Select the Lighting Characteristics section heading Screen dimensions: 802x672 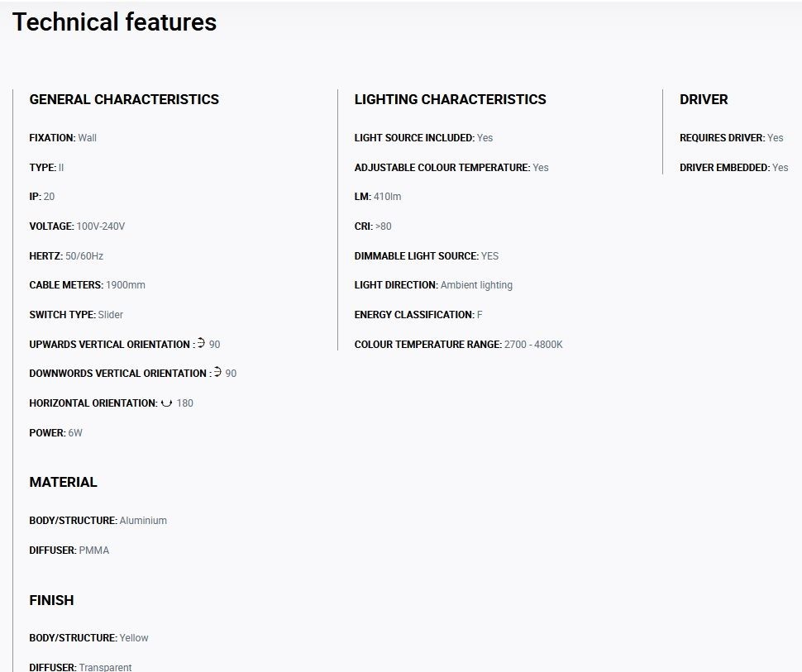(x=450, y=99)
